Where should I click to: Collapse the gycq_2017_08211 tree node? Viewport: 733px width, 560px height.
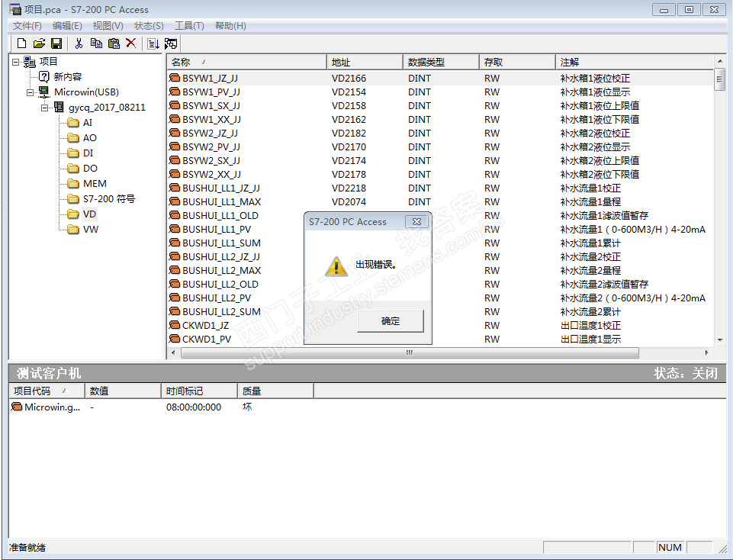tap(45, 108)
